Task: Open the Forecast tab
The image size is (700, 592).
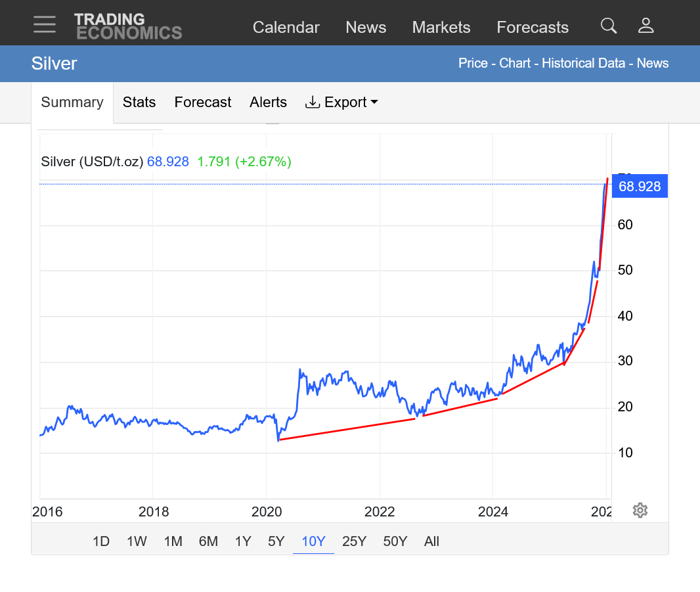Action: 202,102
